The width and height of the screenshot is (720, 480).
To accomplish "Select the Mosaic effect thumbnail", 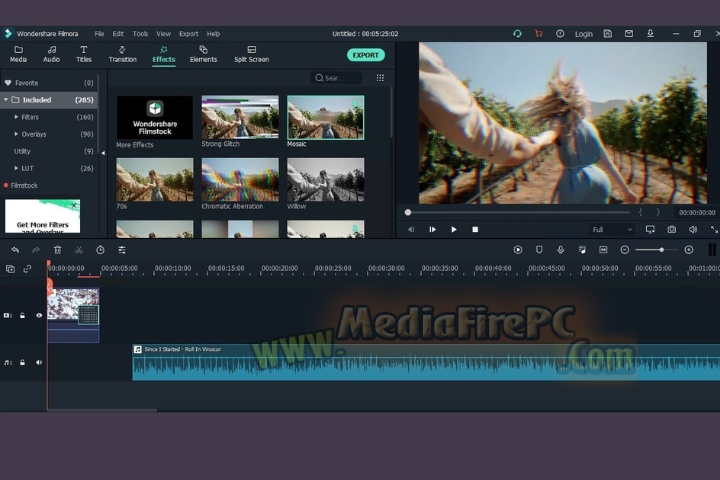I will pyautogui.click(x=326, y=117).
